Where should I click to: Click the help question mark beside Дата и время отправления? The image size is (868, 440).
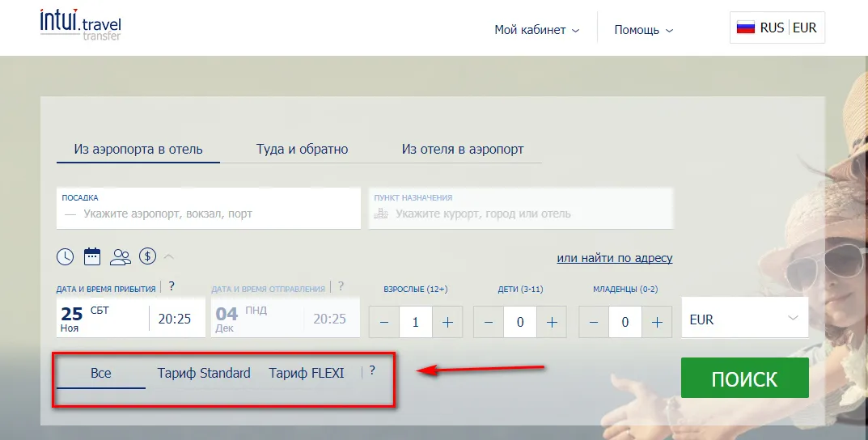341,286
